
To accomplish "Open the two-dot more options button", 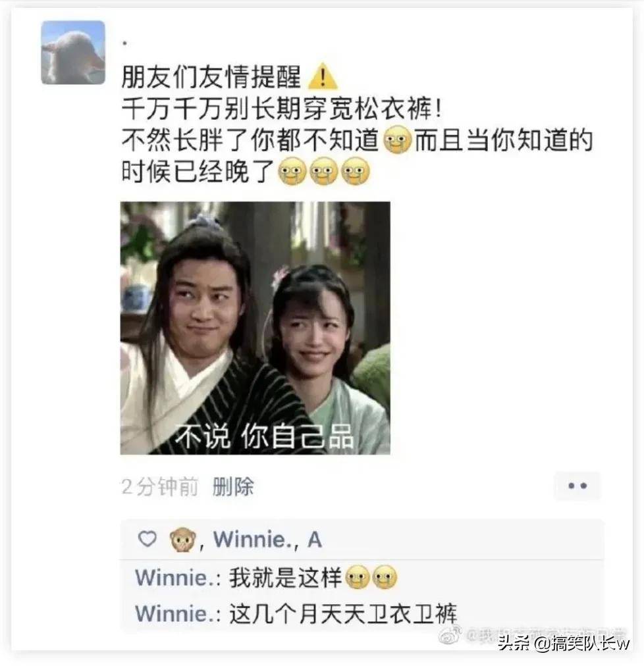I will pyautogui.click(x=577, y=486).
